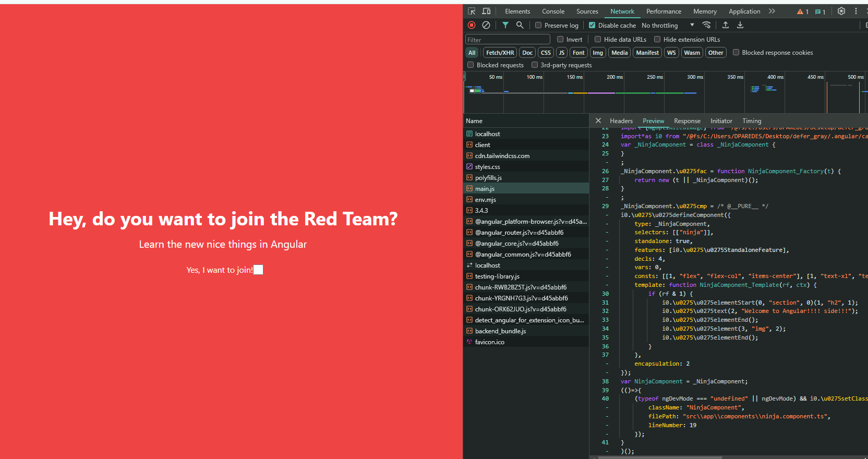The width and height of the screenshot is (868, 459).
Task: Open the DevTools three-dot menu
Action: (856, 11)
